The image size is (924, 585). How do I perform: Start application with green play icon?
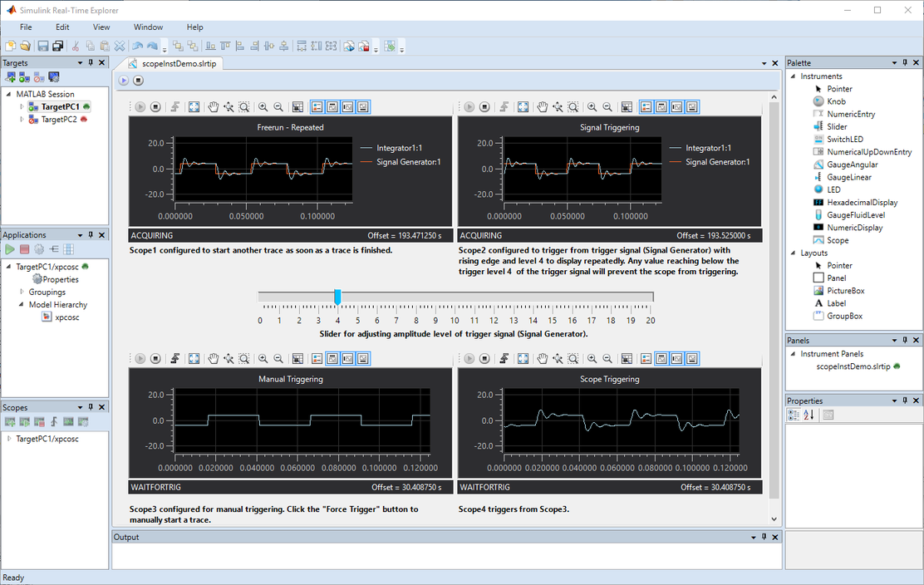pos(10,249)
